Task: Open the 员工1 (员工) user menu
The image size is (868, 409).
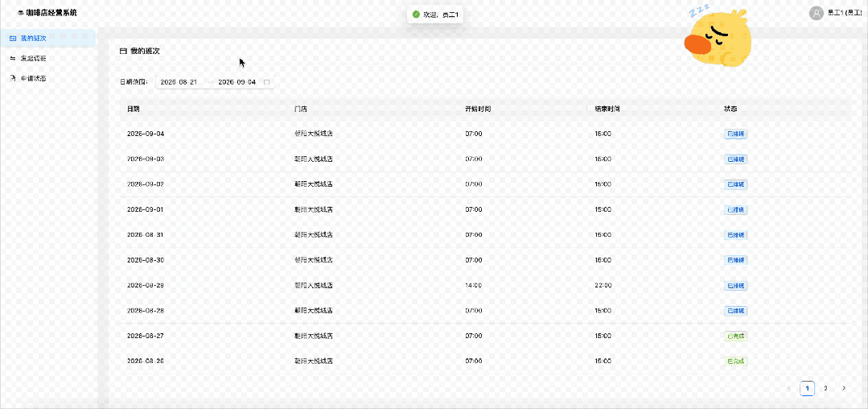Action: click(836, 13)
